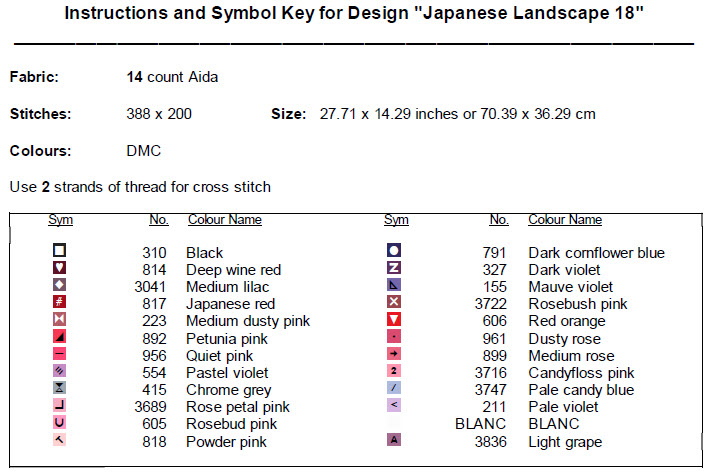Select the Petunia pink symbol swatch
Viewport: 712px width, 475px height.
tap(60, 337)
